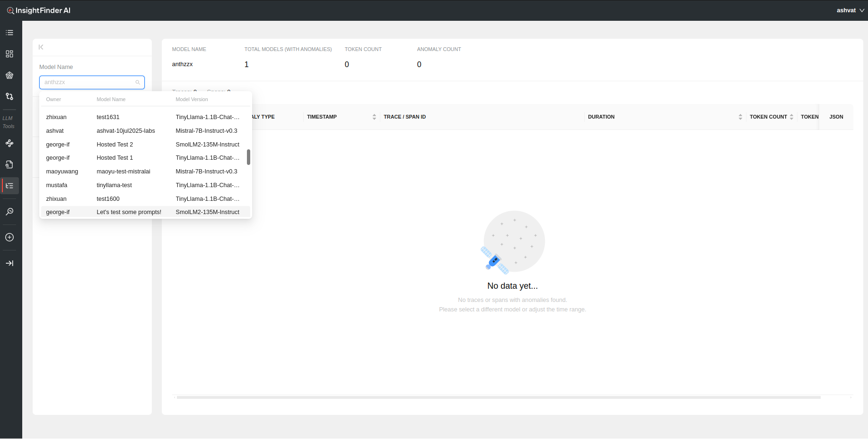
Task: Open the dashboard grid icon in sidebar
Action: pos(9,54)
